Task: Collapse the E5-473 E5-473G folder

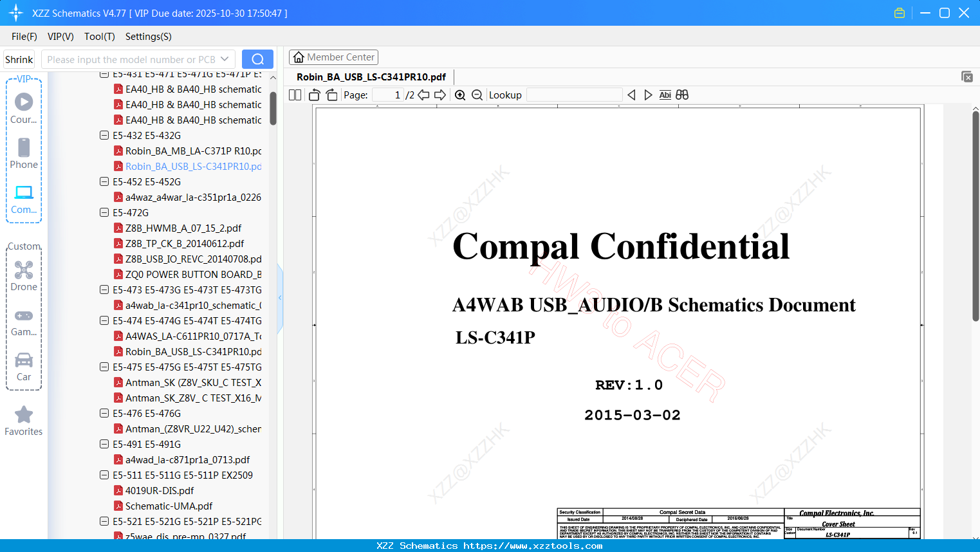Action: pos(104,290)
